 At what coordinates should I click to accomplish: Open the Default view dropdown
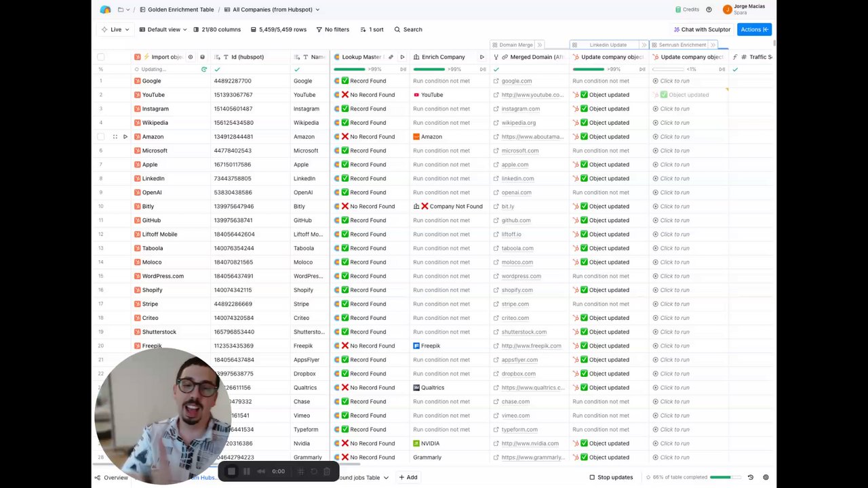[x=163, y=30]
